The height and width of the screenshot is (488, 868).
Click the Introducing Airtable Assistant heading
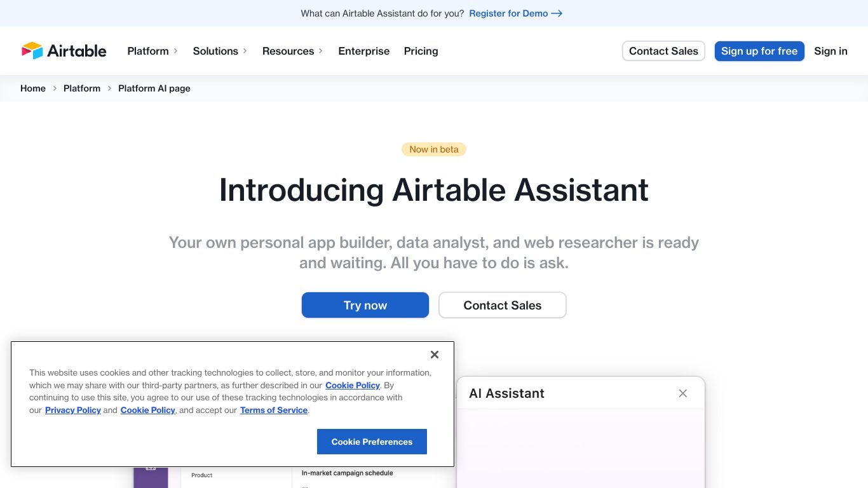point(434,190)
